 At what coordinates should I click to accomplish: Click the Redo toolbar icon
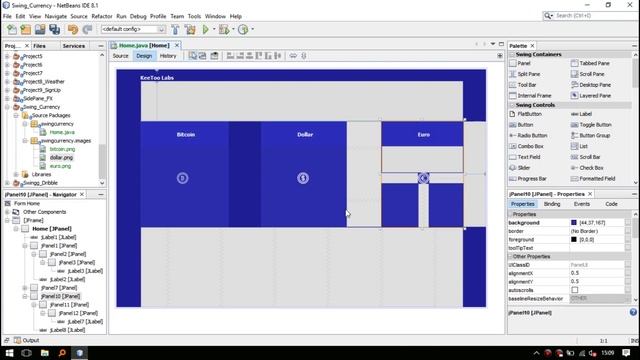tap(87, 29)
